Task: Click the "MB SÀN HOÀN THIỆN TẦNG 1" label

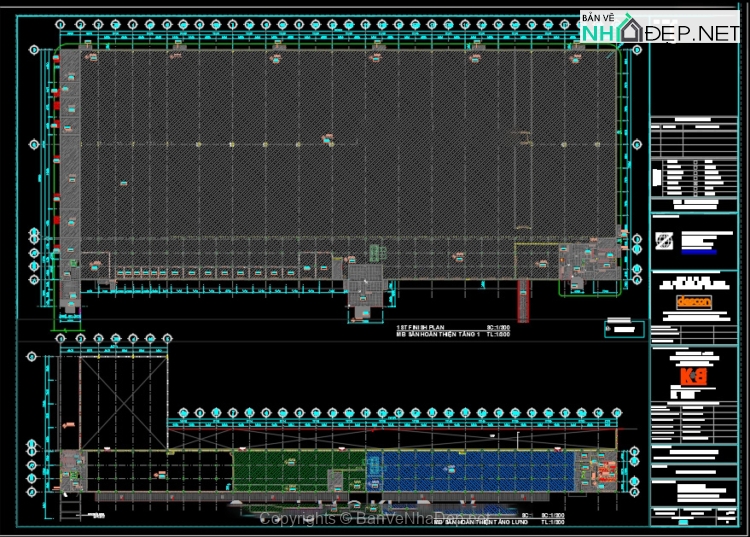Action: coord(440,336)
